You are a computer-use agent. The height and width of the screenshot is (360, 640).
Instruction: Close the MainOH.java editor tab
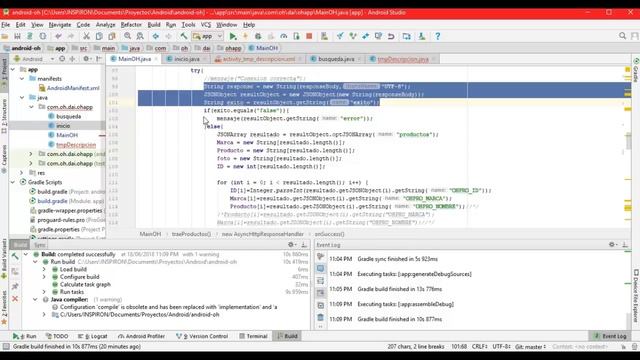pos(157,59)
